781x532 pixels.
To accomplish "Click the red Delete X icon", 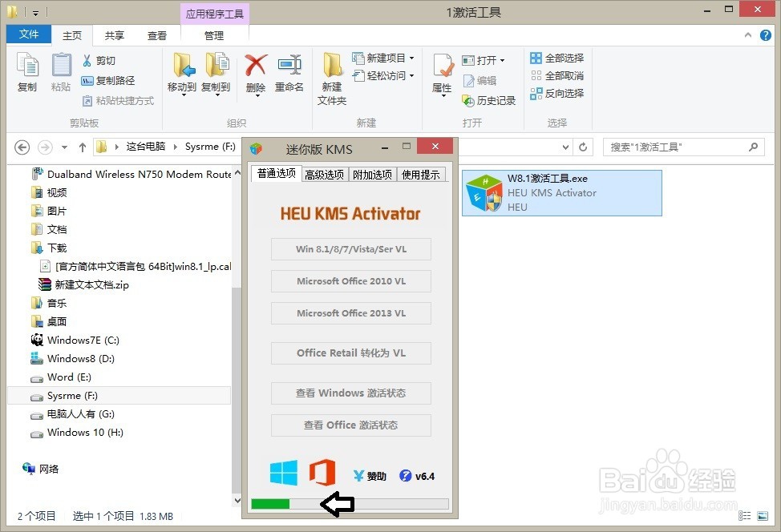I will point(256,66).
